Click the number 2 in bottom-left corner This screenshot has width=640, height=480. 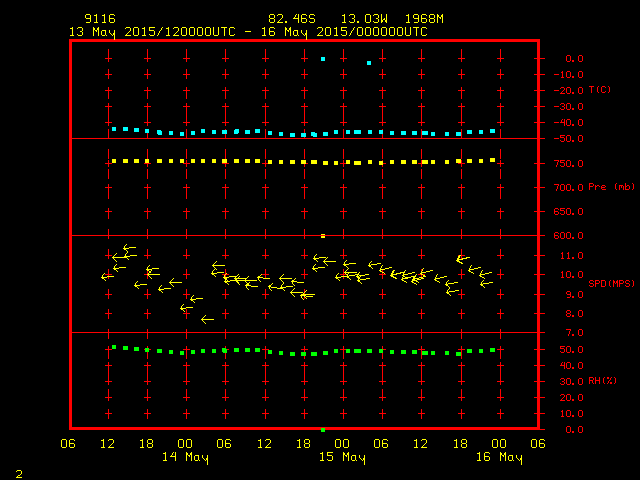point(18,470)
